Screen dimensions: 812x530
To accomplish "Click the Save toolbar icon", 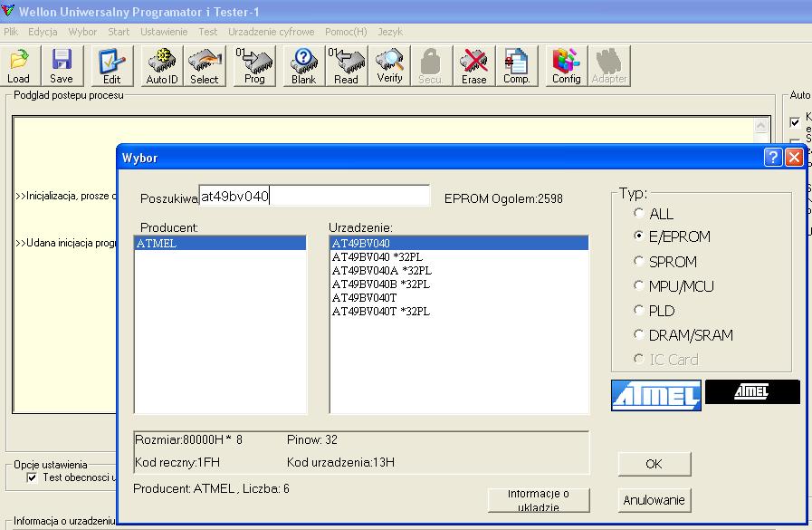I will coord(62,65).
